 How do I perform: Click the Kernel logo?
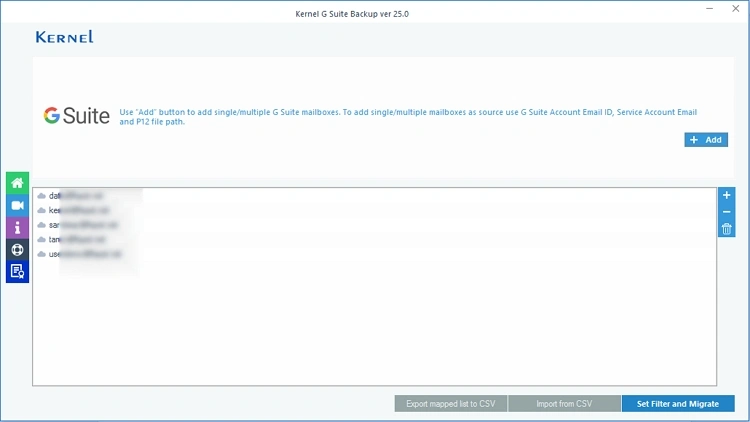click(x=64, y=37)
